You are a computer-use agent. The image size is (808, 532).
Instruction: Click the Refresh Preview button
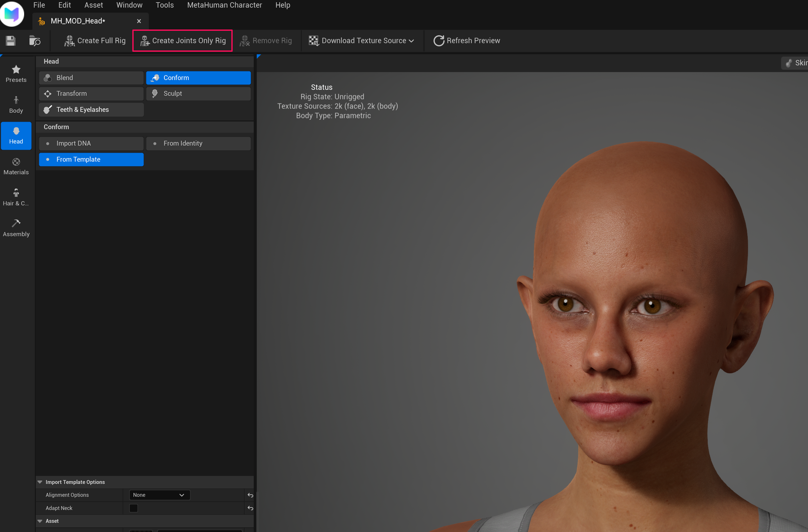(x=467, y=40)
